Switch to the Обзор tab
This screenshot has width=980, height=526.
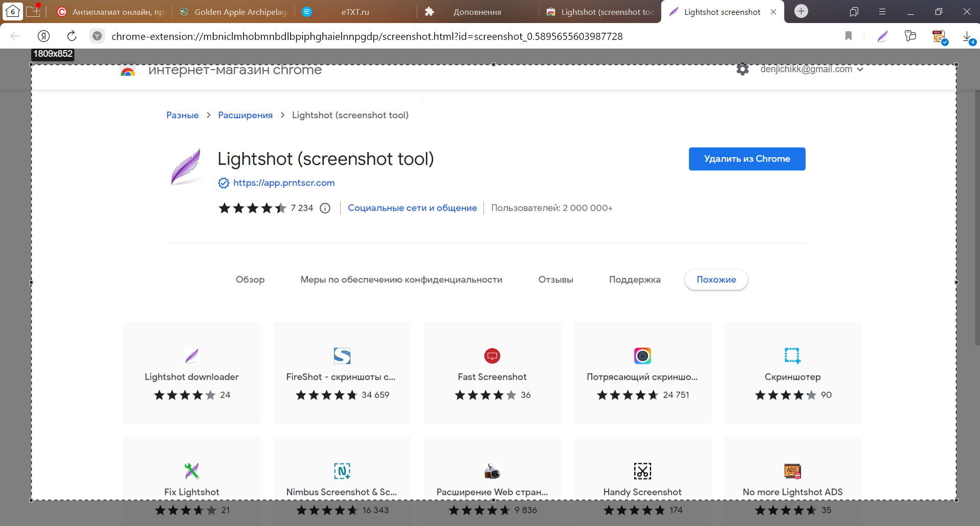point(250,280)
